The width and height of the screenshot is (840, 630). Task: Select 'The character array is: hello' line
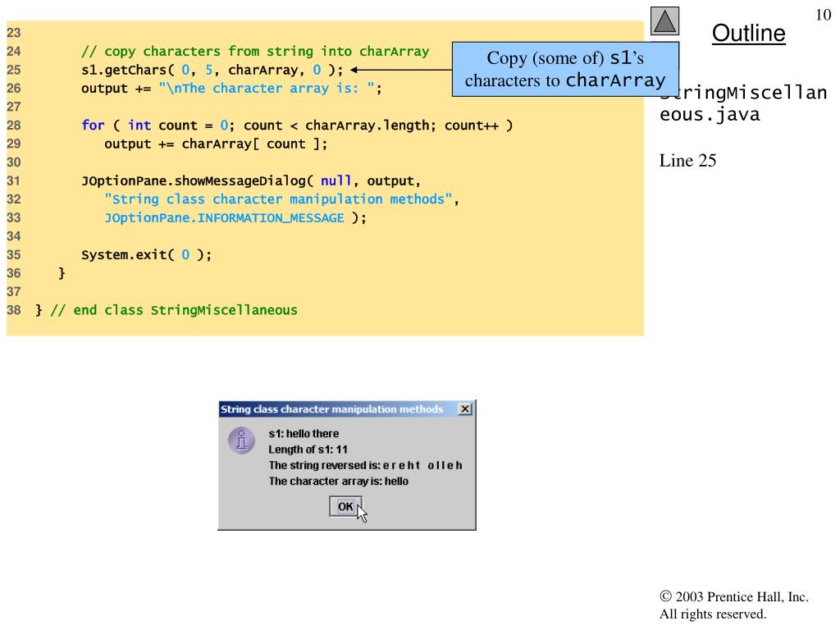pos(339,481)
